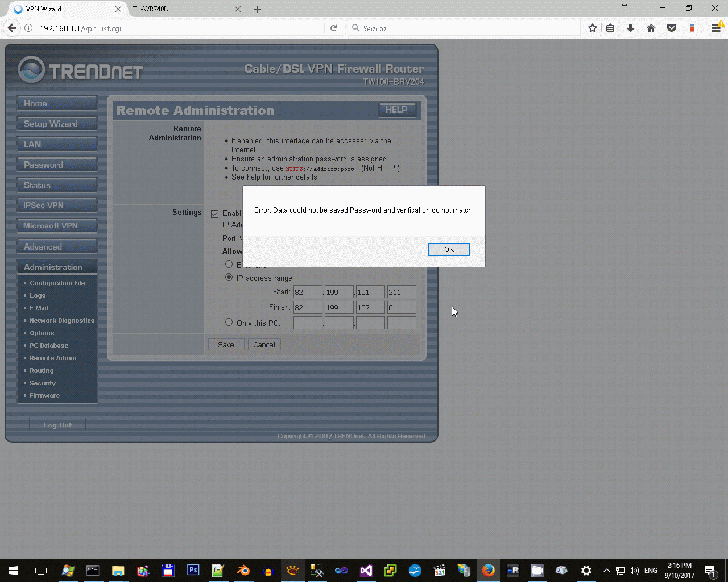The height and width of the screenshot is (582, 728).
Task: Launch Photoshop from the taskbar
Action: click(193, 571)
